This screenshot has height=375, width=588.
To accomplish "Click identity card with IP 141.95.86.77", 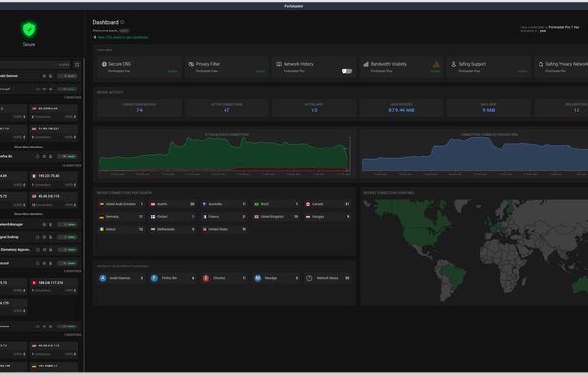I will (x=54, y=366).
